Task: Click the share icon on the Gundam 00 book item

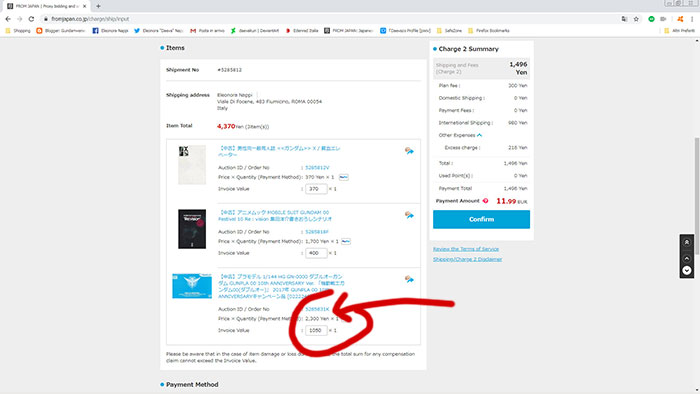Action: click(x=409, y=215)
